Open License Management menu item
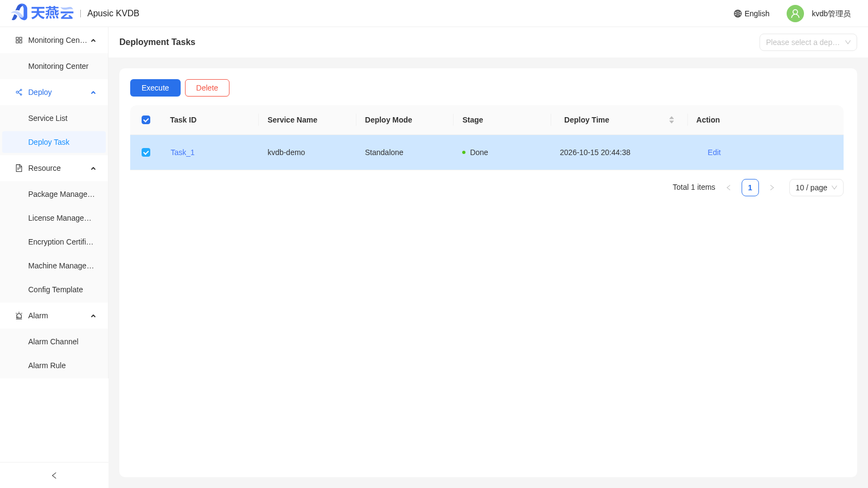 click(x=54, y=218)
